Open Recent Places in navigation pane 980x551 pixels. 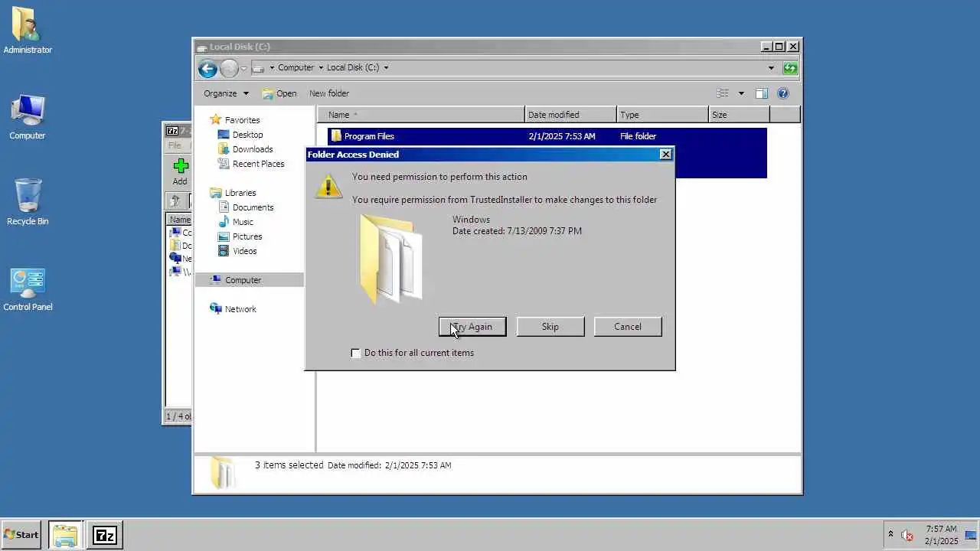(x=258, y=164)
